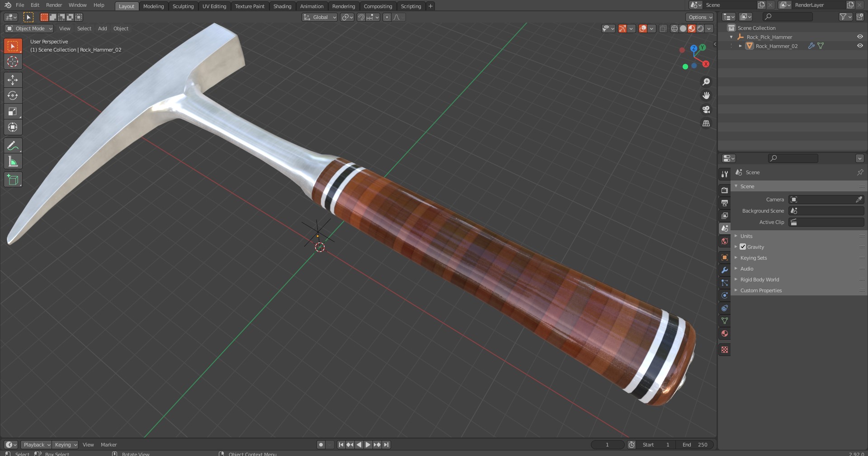
Task: Toggle viewport overlays display
Action: (643, 28)
